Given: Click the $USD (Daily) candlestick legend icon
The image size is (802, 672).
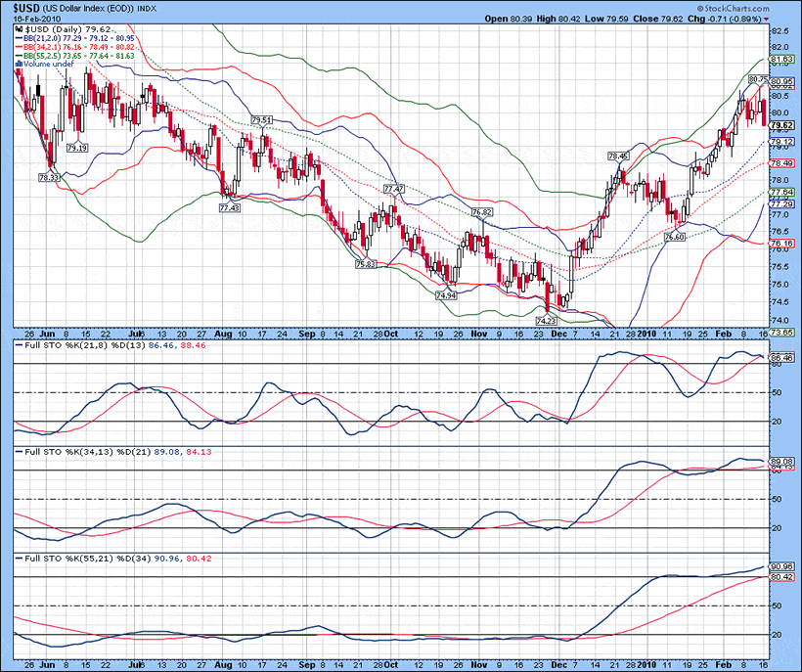Looking at the screenshot, I should pyautogui.click(x=17, y=29).
